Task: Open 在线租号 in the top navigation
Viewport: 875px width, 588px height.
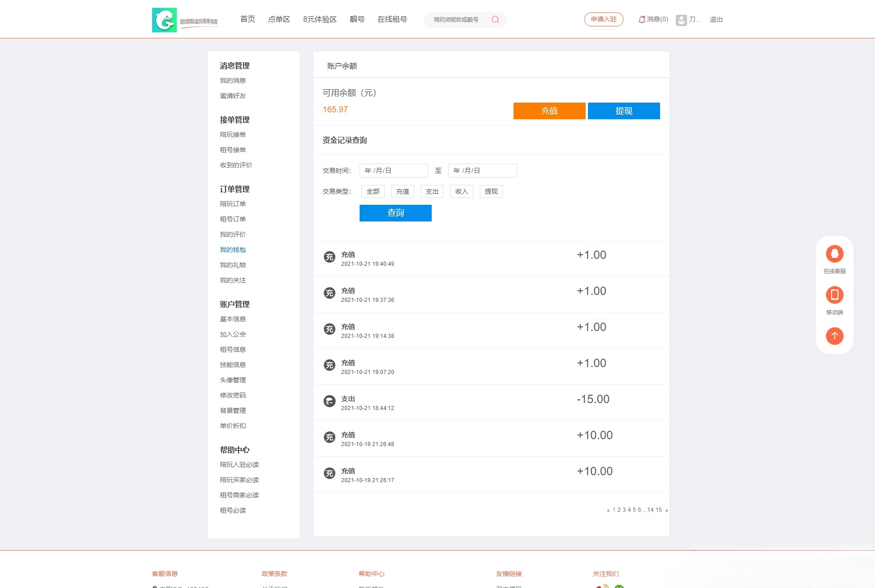Action: click(x=392, y=19)
